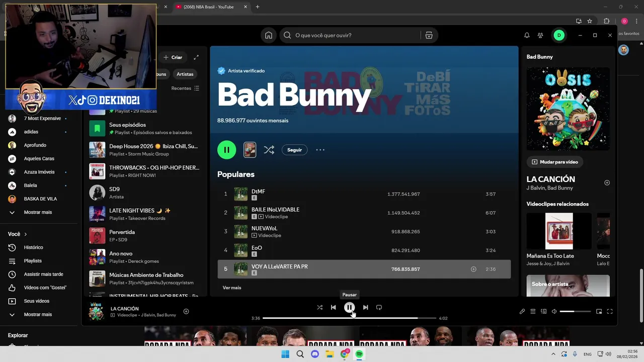Open YouTube Seus vídeos
The image size is (644, 362).
(x=37, y=301)
